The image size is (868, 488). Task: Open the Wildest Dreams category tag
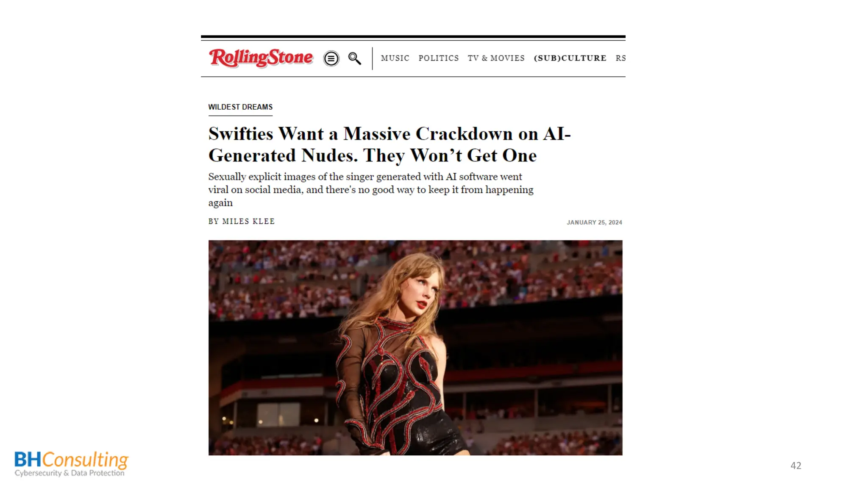tap(240, 107)
